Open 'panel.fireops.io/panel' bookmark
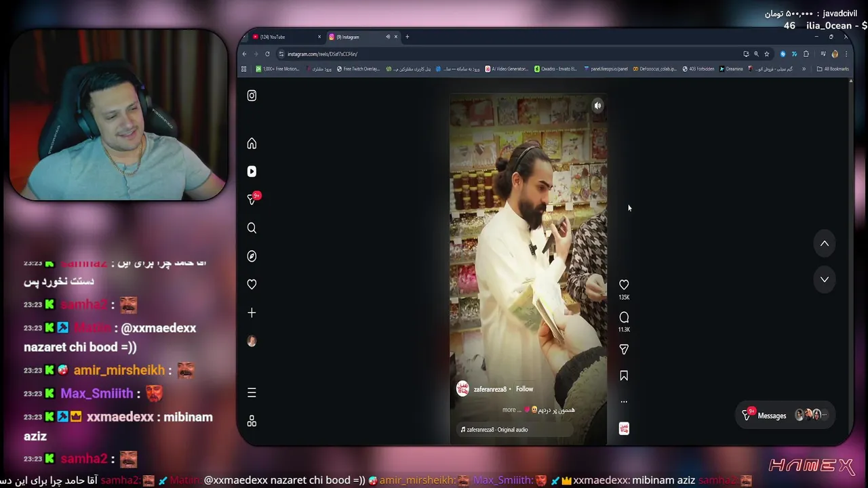This screenshot has height=488, width=868. coord(605,68)
